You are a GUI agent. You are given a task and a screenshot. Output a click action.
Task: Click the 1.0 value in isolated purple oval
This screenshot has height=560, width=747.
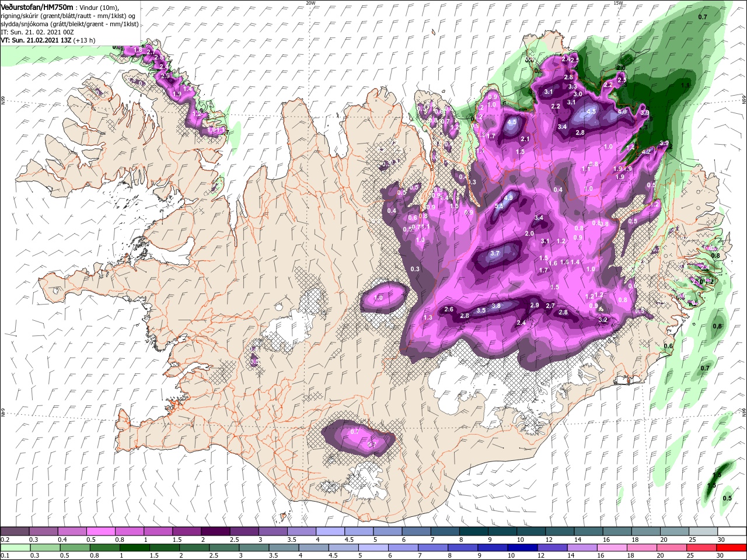(378, 297)
